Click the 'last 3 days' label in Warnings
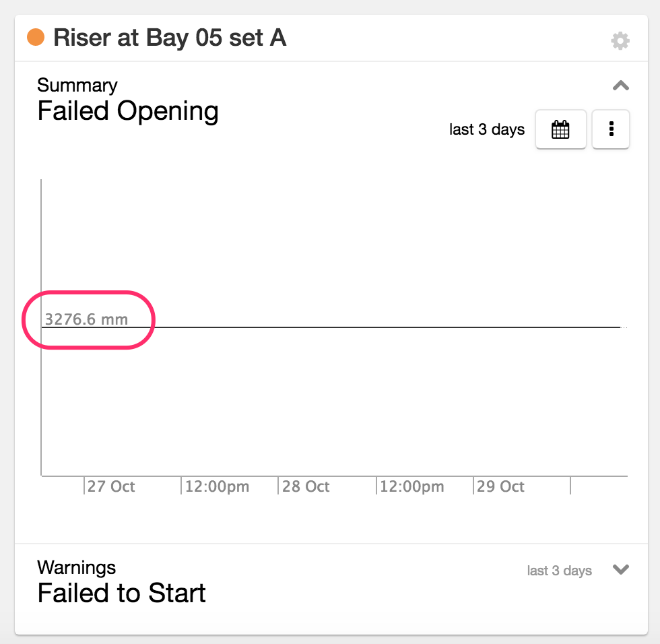 click(559, 571)
